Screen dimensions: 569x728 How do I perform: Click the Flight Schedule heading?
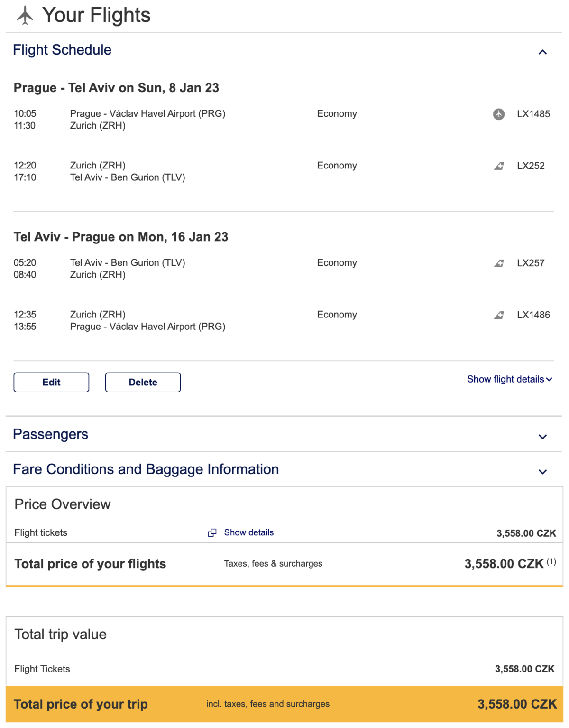coord(62,50)
